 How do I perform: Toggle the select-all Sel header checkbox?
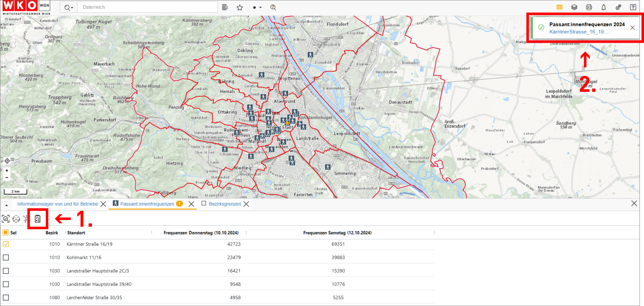5,233
